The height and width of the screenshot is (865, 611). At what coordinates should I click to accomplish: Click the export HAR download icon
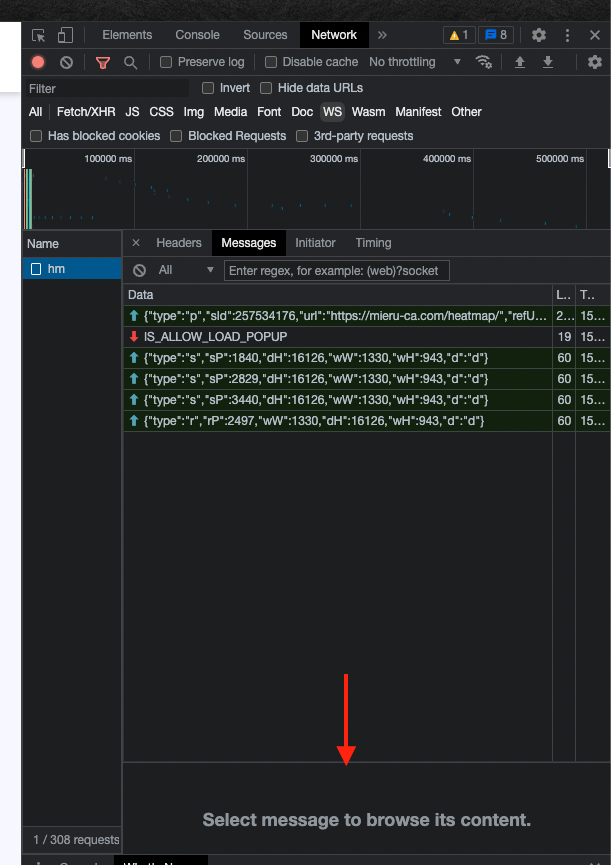pos(548,62)
